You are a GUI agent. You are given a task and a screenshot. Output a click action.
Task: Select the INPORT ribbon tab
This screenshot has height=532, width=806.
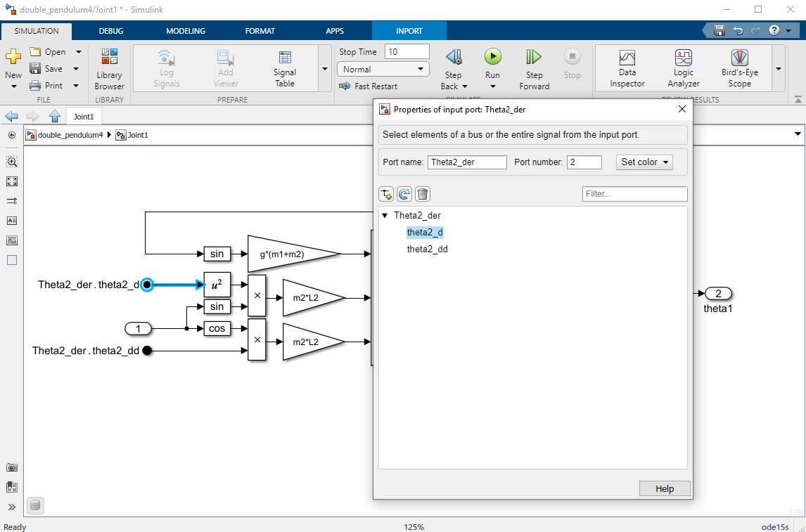[x=409, y=31]
